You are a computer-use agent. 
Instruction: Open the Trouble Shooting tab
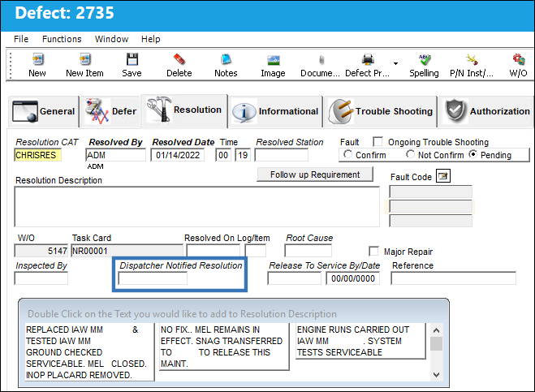(x=380, y=111)
